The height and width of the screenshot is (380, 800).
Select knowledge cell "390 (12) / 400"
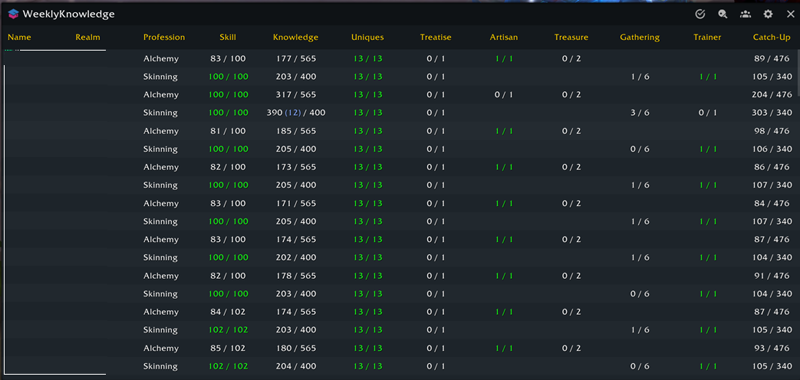pyautogui.click(x=295, y=113)
